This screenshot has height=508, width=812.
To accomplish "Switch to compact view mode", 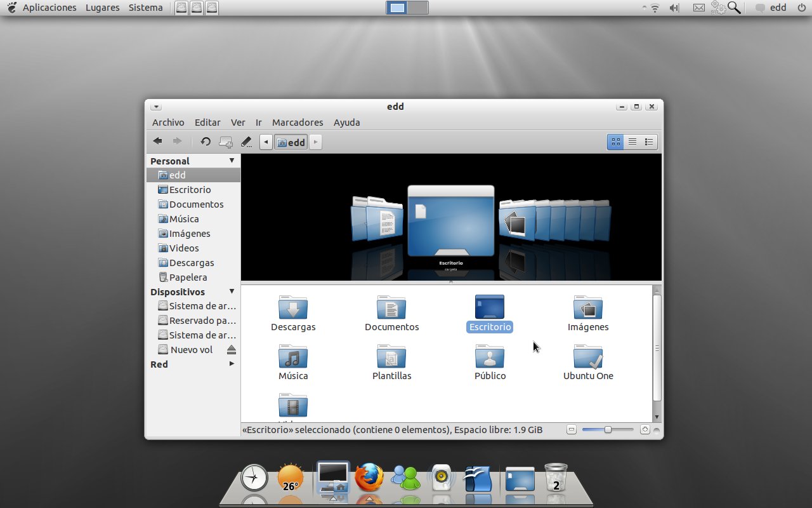I will point(649,142).
